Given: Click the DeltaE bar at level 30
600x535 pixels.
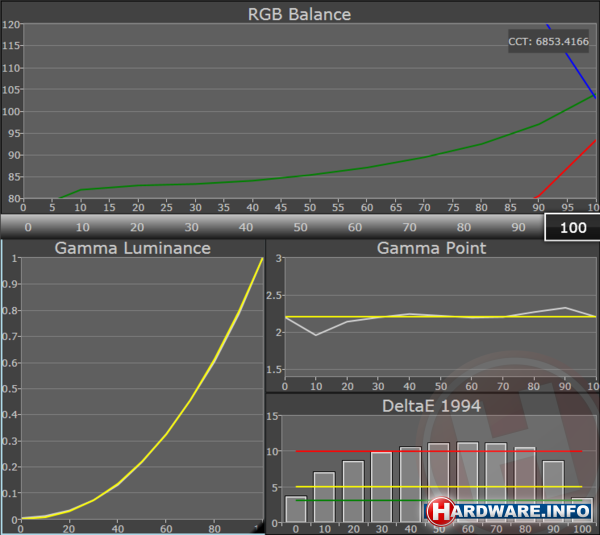Looking at the screenshot, I should [x=381, y=487].
